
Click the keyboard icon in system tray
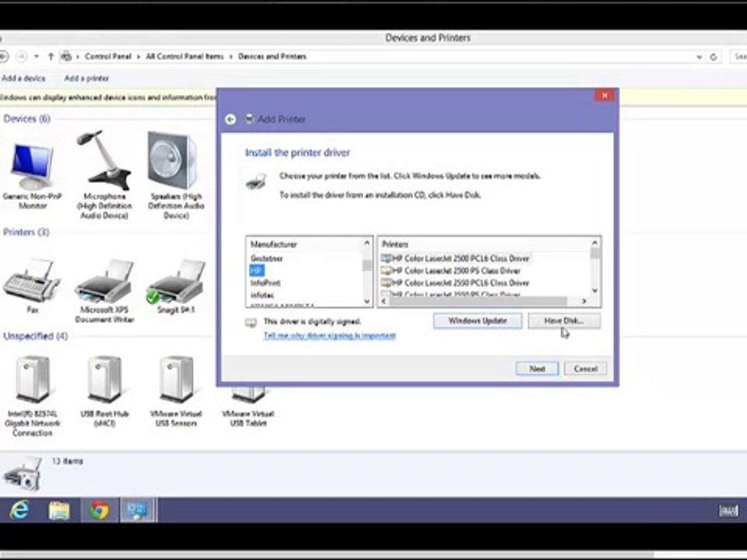[728, 511]
